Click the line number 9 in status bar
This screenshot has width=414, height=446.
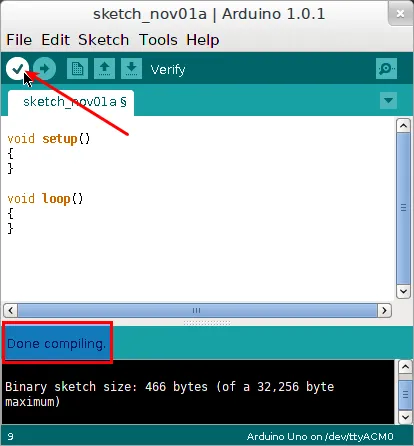(10, 436)
